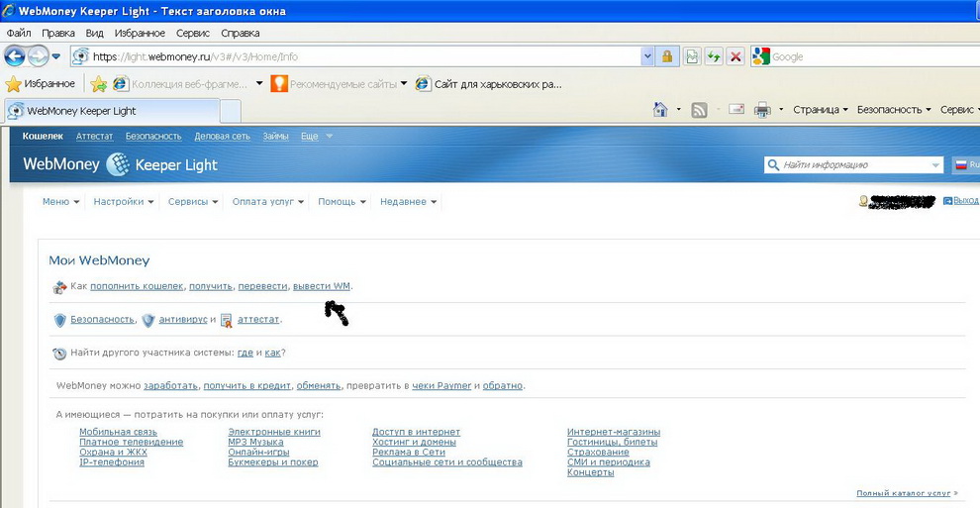Click the перевести link
Screen dimensions: 980x508
262,285
